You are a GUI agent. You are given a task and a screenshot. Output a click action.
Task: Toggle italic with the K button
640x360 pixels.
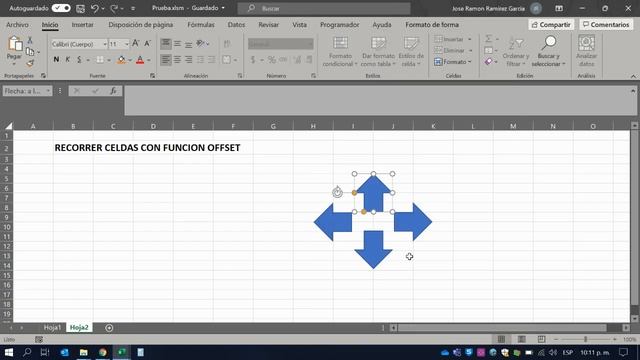[x=67, y=60]
